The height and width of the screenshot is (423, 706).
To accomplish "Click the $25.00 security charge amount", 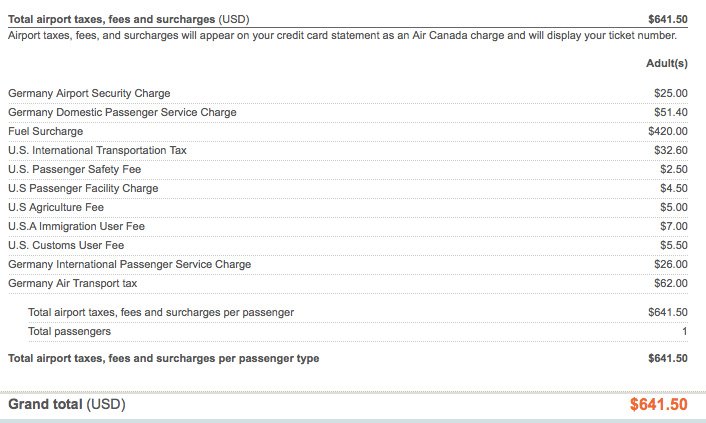I will tap(670, 93).
